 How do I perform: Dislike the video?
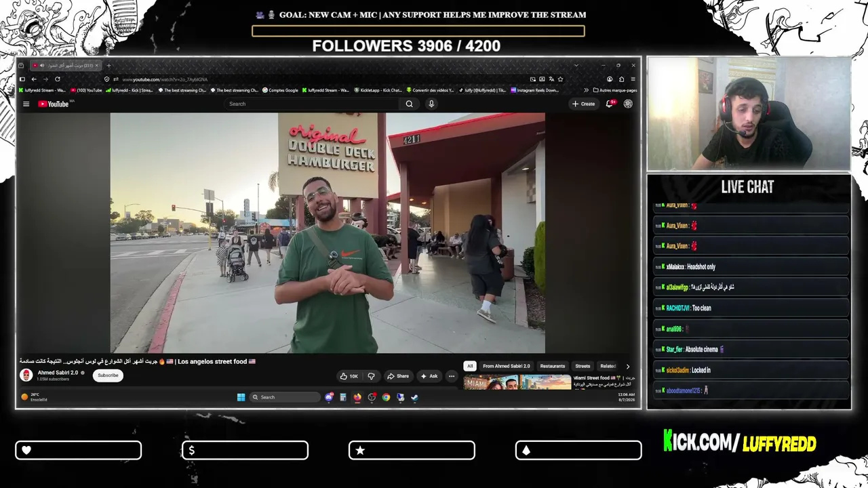pyautogui.click(x=371, y=376)
